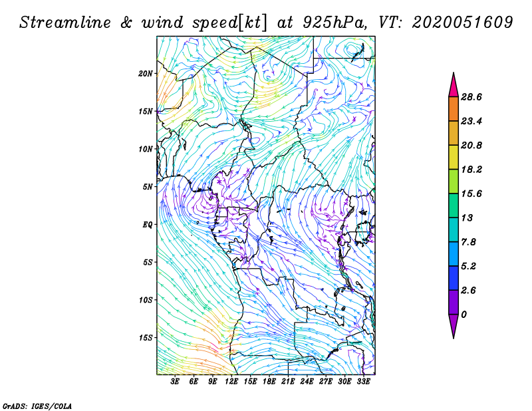The image size is (532, 411).
Task: Pick the dark blue segment above 2.6
Action: click(x=454, y=277)
